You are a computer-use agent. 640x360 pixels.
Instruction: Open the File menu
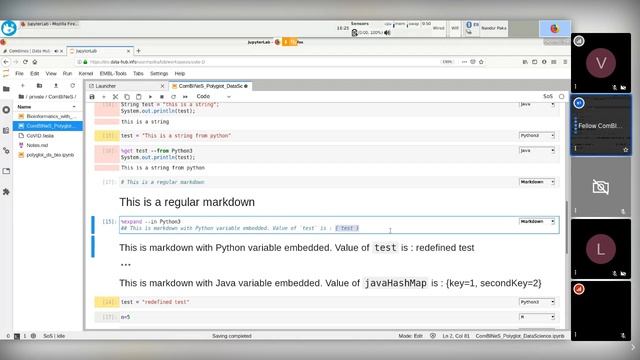tap(19, 73)
